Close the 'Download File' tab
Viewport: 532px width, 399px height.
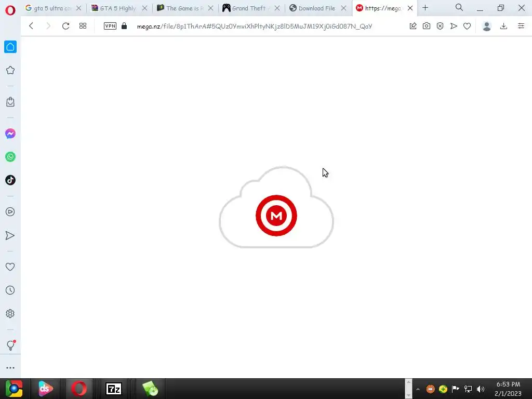[x=344, y=8]
